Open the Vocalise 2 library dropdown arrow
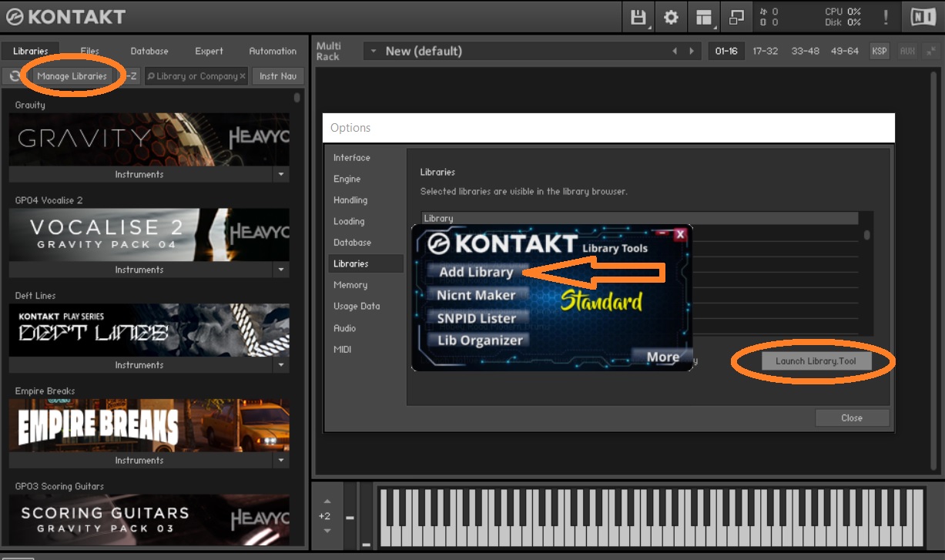The width and height of the screenshot is (945, 560). tap(280, 270)
